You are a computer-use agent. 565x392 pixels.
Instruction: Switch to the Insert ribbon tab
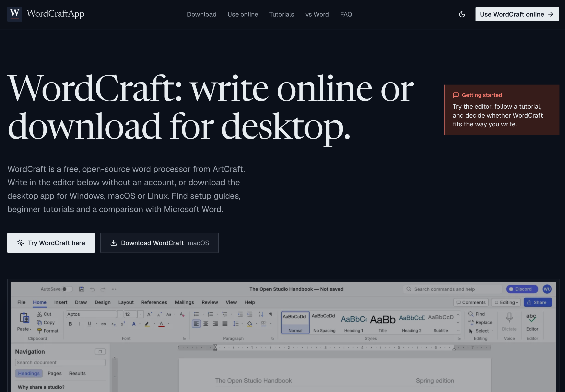pyautogui.click(x=61, y=302)
